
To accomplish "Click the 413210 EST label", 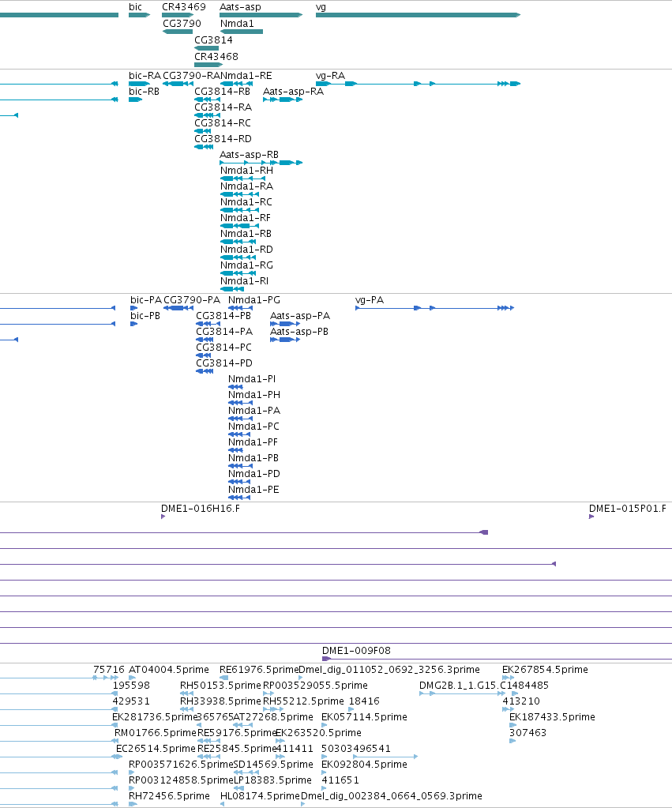I will pyautogui.click(x=521, y=701).
